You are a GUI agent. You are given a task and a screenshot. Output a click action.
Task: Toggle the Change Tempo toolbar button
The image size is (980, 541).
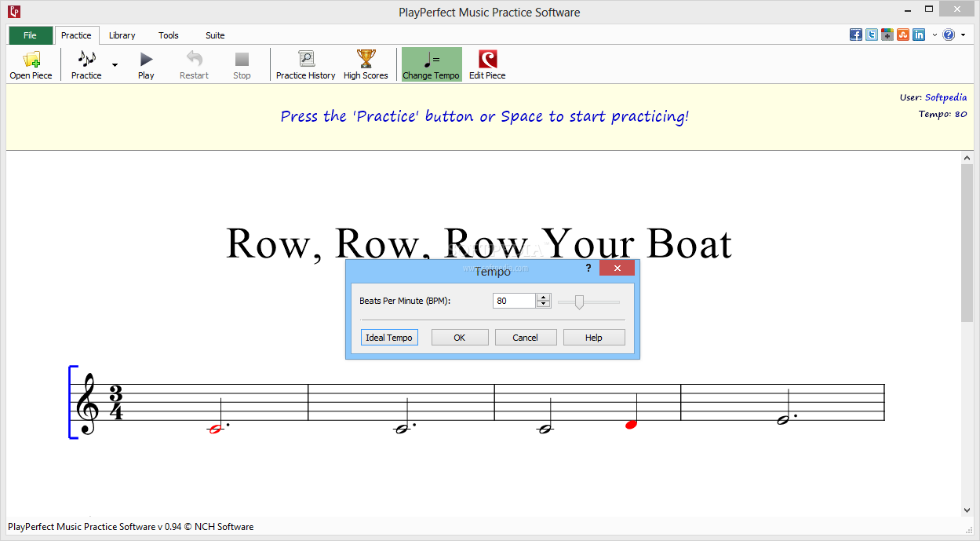(431, 64)
